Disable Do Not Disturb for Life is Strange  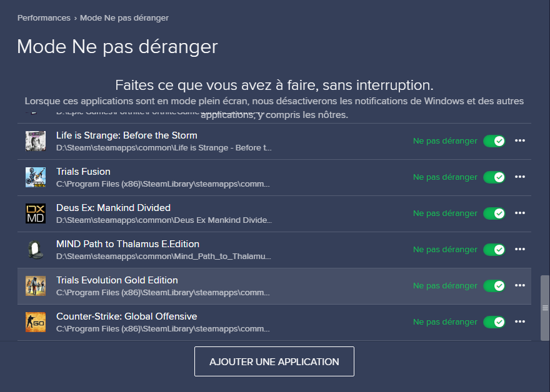[494, 141]
